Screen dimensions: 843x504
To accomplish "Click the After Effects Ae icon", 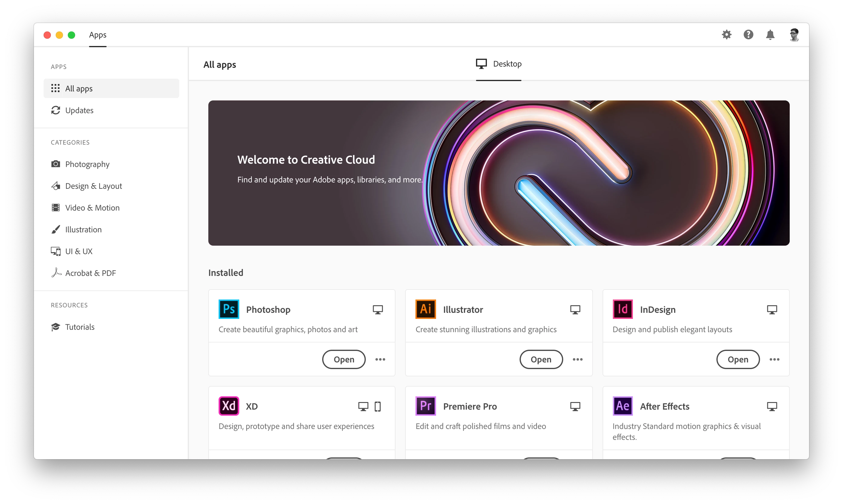I will pos(622,406).
